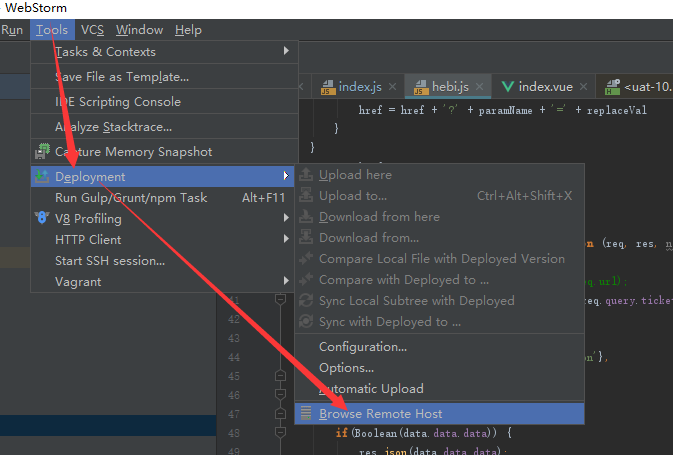Open the V8 Profiling submenu
The width and height of the screenshot is (673, 455).
[162, 218]
